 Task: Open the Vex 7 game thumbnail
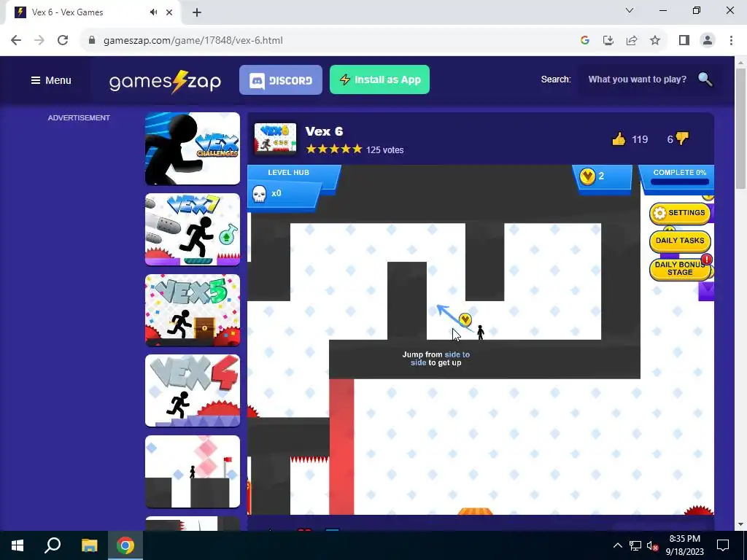click(x=193, y=229)
